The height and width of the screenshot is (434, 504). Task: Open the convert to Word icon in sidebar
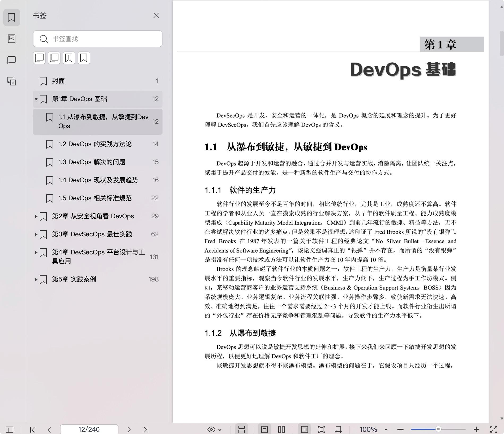click(x=11, y=81)
